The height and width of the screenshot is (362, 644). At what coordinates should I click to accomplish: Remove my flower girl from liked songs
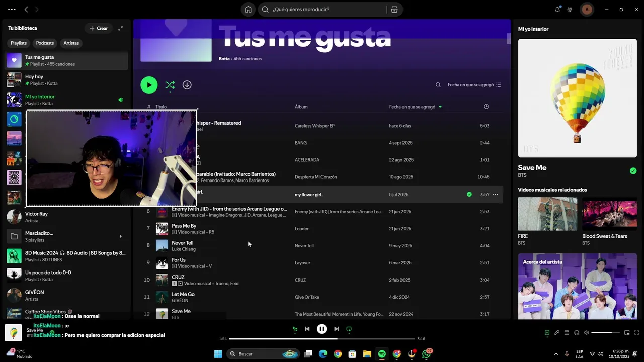[x=469, y=194]
